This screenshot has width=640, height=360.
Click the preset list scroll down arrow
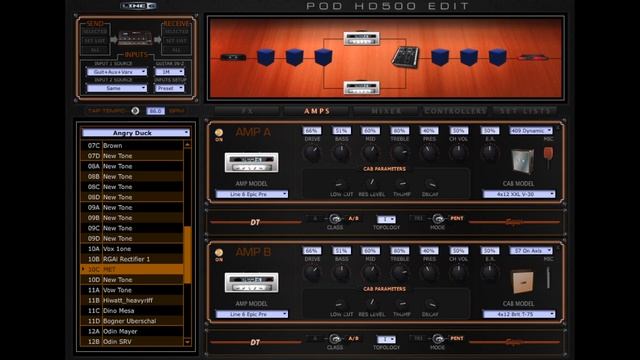187,342
